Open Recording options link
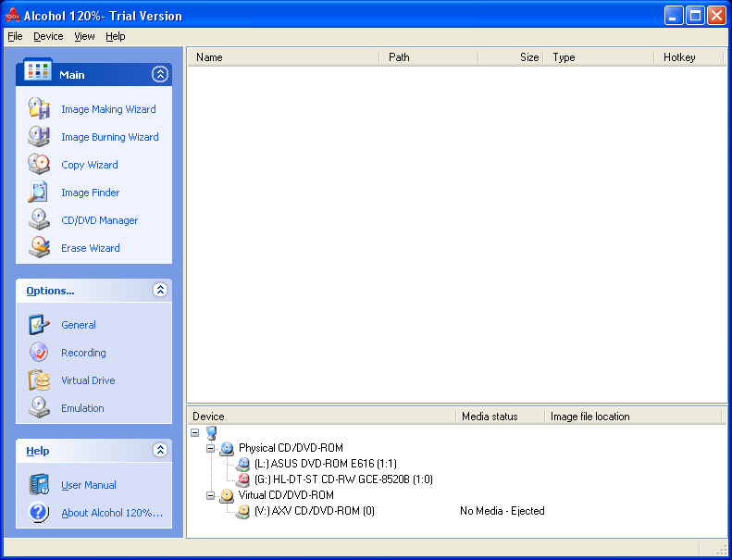This screenshot has width=732, height=560. click(x=83, y=353)
